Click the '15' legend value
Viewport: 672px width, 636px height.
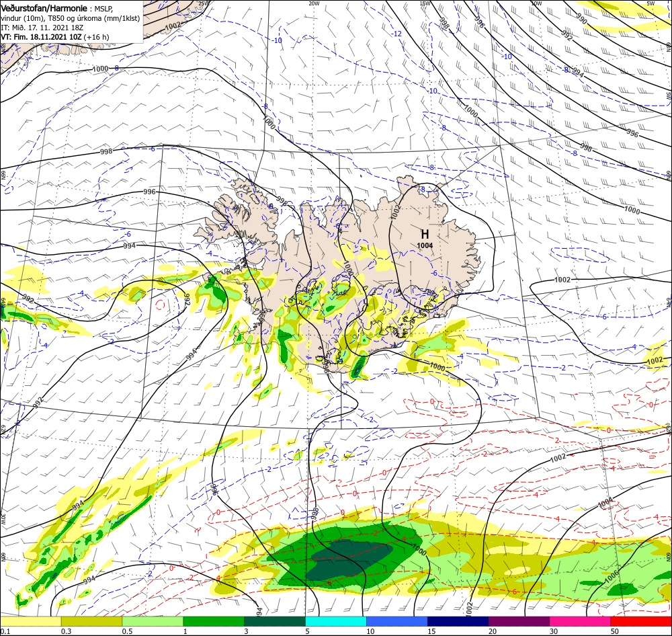click(x=431, y=631)
